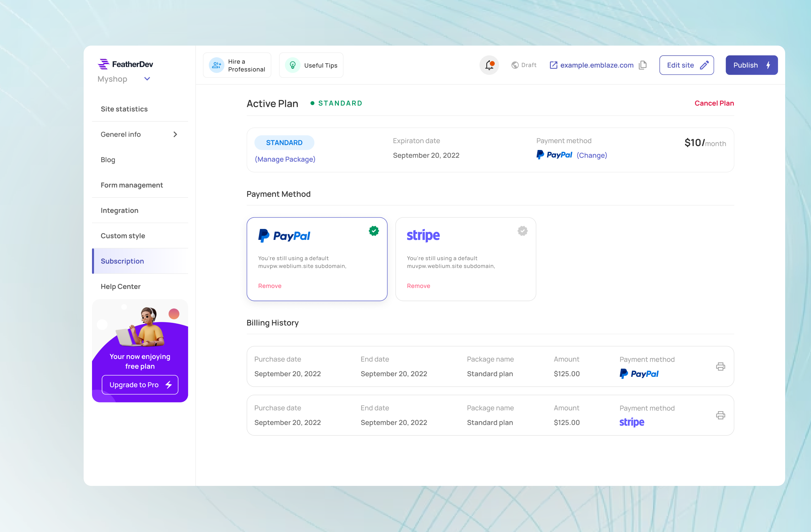Click the Publish button
Image resolution: width=811 pixels, height=532 pixels.
point(751,65)
